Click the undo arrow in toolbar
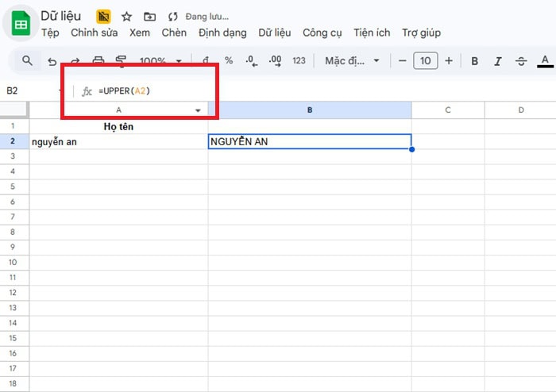 [52, 61]
